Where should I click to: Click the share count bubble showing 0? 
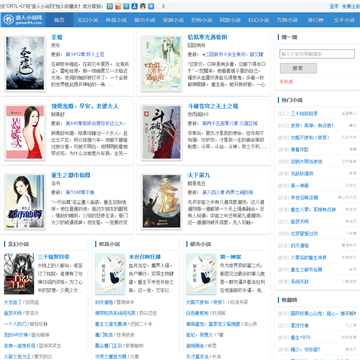tap(163, 6)
